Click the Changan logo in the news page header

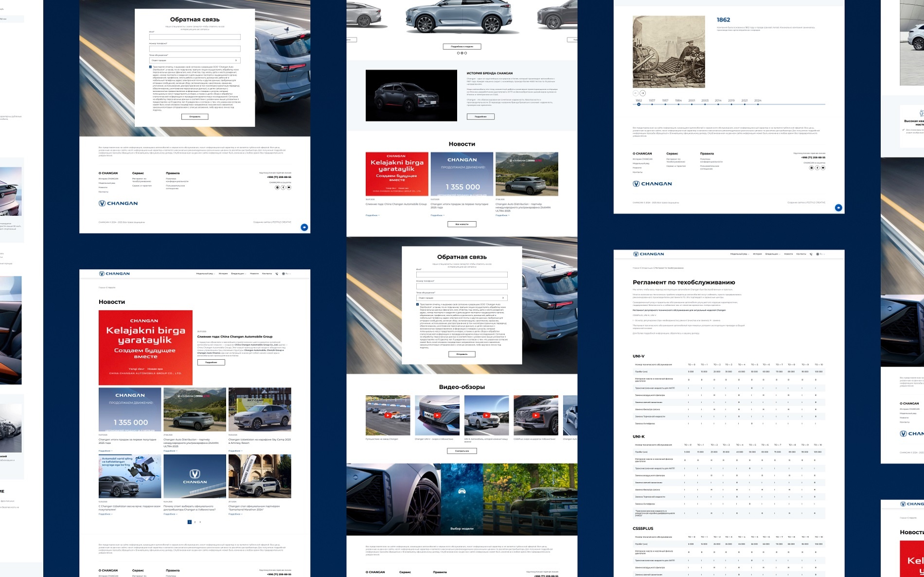point(114,274)
